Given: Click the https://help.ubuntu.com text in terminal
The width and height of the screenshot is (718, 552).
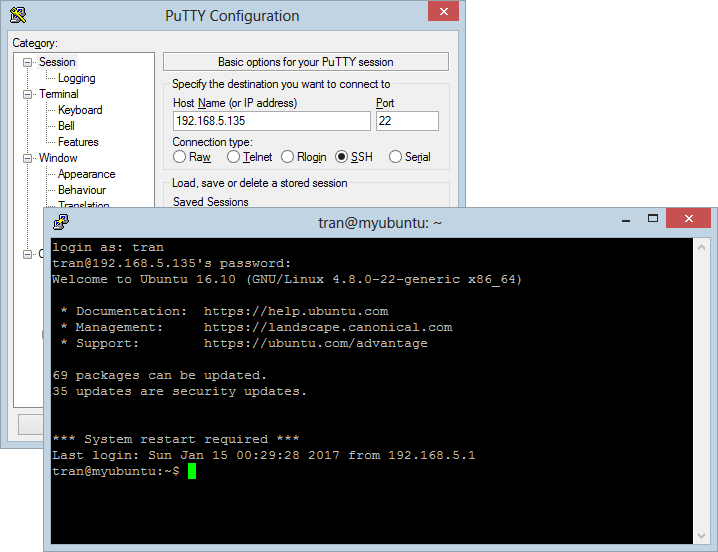Looking at the screenshot, I should click(296, 312).
